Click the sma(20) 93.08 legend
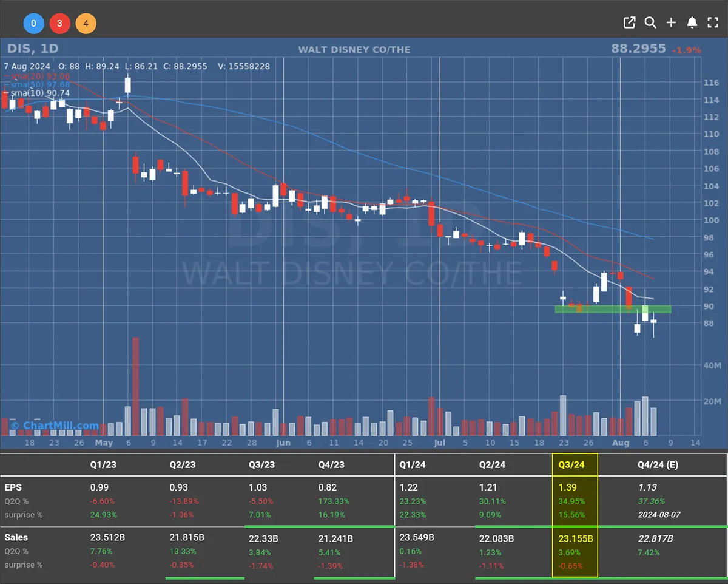Image resolution: width=728 pixels, height=584 pixels. coord(37,76)
